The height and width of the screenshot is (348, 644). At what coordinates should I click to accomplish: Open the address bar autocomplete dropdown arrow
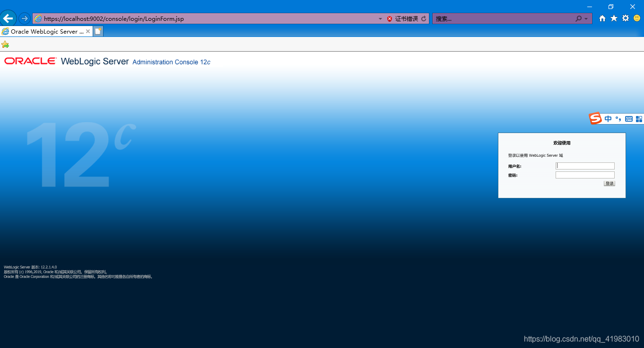[380, 19]
